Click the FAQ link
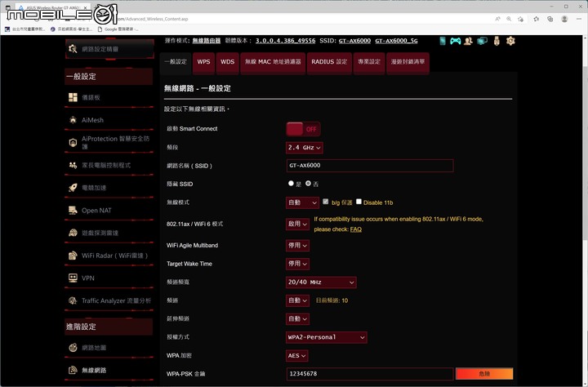This screenshot has width=588, height=387. [356, 229]
